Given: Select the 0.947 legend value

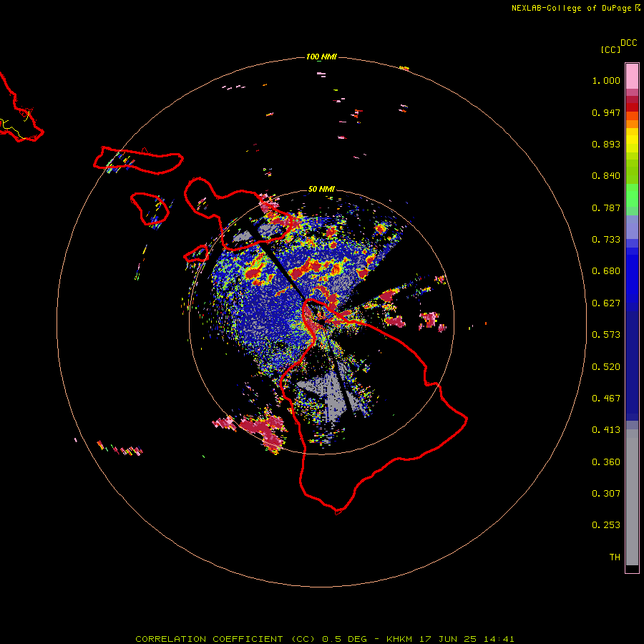Looking at the screenshot, I should (606, 112).
